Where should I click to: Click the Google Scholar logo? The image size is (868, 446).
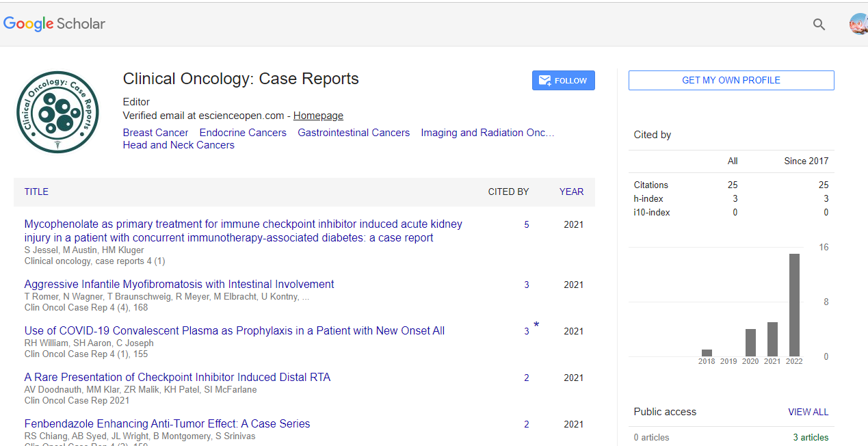click(55, 24)
